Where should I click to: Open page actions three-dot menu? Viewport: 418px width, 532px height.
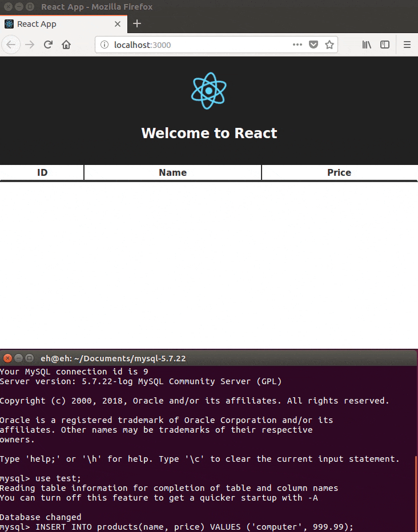coord(297,45)
